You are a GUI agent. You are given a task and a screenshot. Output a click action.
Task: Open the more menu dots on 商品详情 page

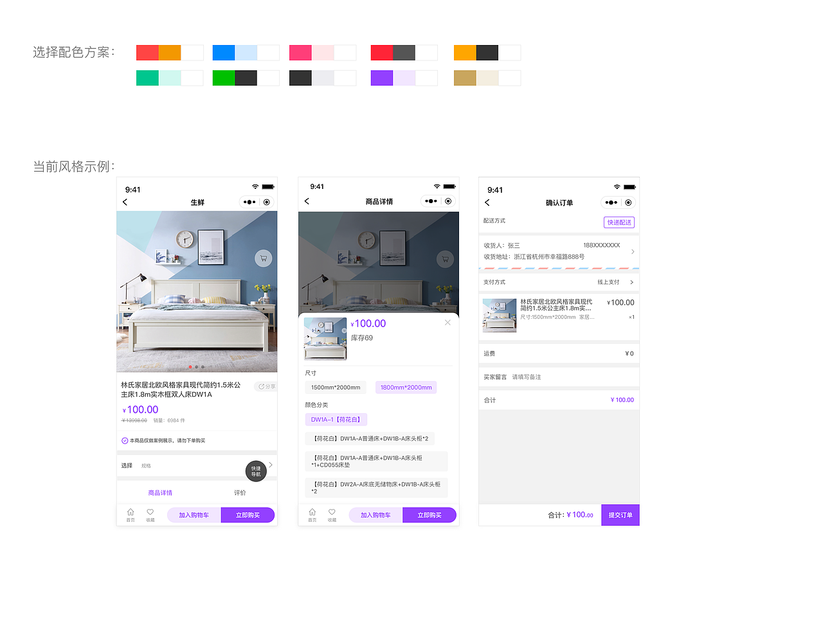pos(431,201)
